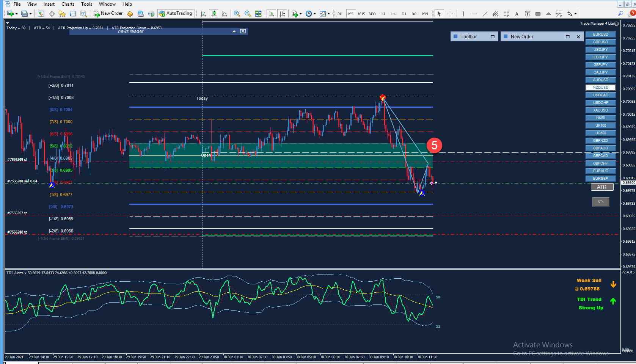Click the Text Label tool

(527, 14)
